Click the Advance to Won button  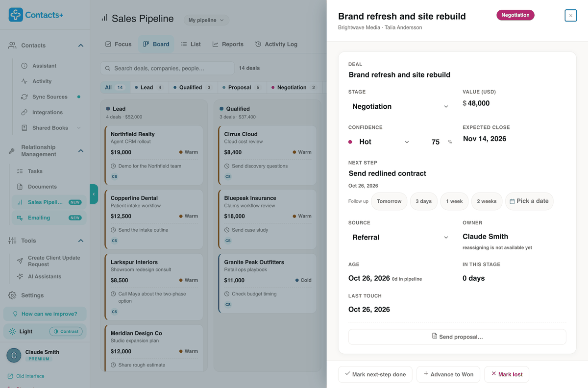click(x=448, y=374)
